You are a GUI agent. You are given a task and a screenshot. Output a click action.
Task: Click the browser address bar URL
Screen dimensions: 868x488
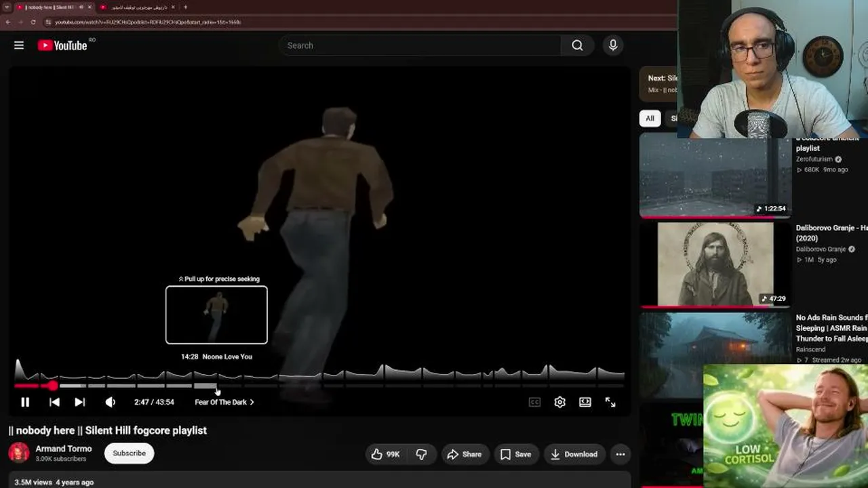(148, 22)
